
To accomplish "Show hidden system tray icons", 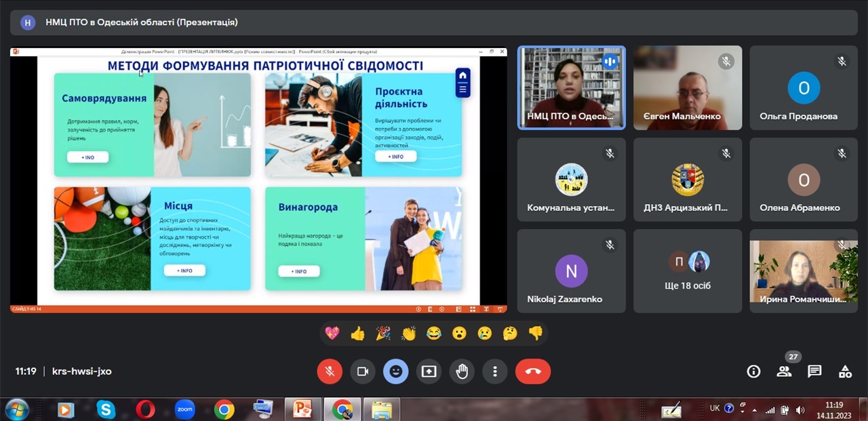I will 754,409.
